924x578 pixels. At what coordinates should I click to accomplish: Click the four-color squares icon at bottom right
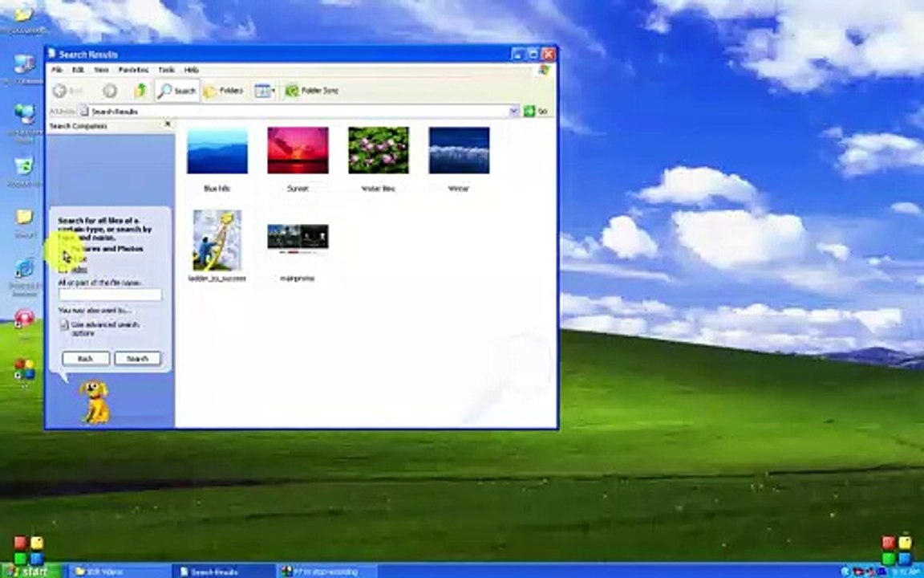(896, 551)
